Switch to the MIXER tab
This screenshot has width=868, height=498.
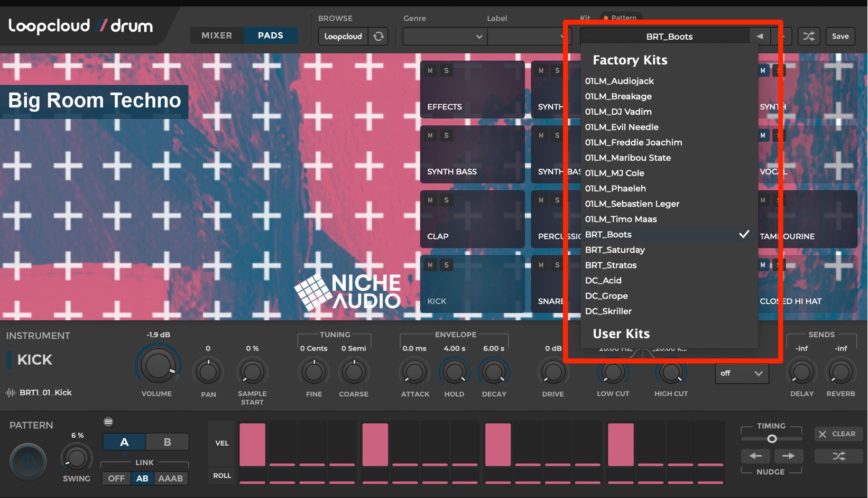[x=217, y=35]
